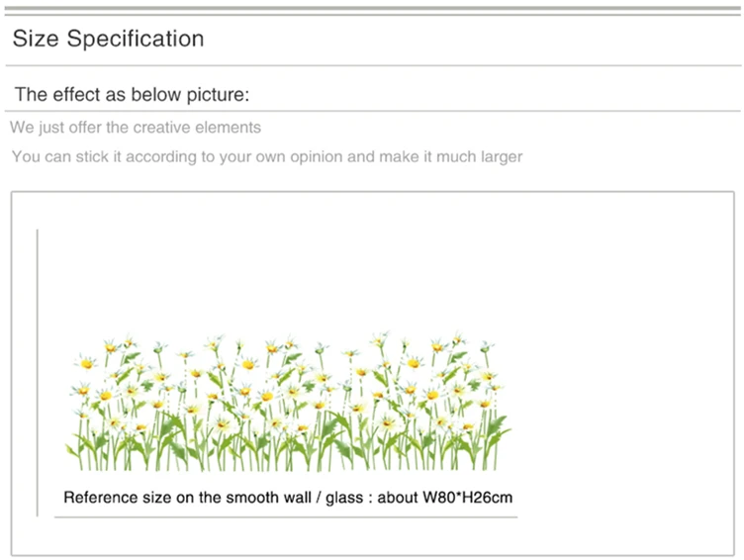
Task: Click the 'The effect as below picture:' subheading
Action: click(132, 94)
